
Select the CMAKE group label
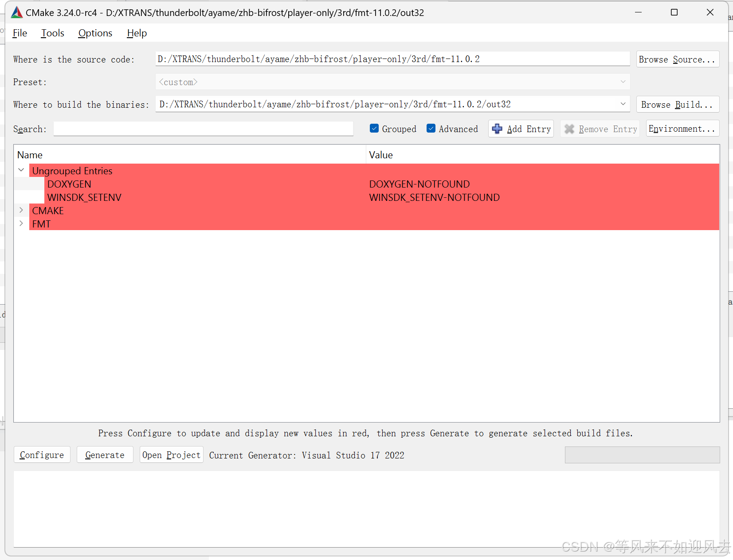[48, 211]
